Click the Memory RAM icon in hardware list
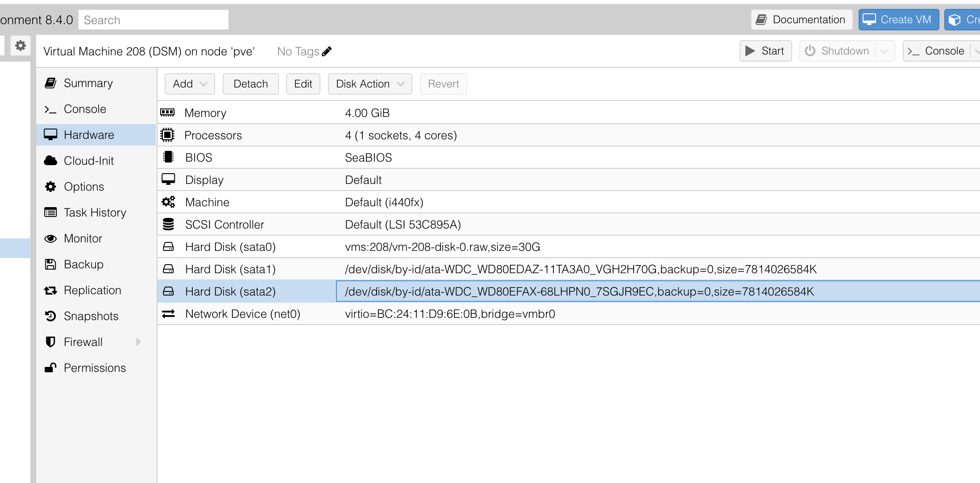 coord(167,112)
